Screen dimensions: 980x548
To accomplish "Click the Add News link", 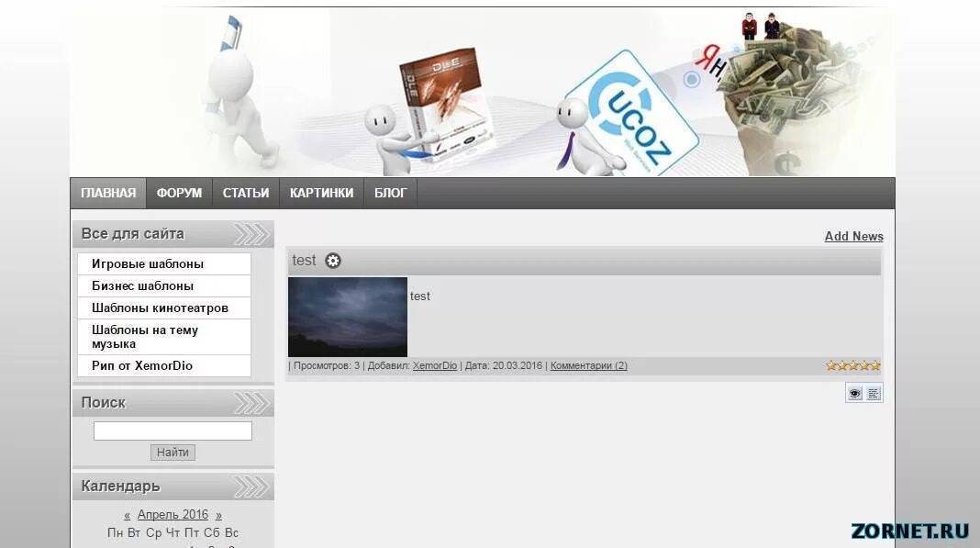I will coord(853,237).
